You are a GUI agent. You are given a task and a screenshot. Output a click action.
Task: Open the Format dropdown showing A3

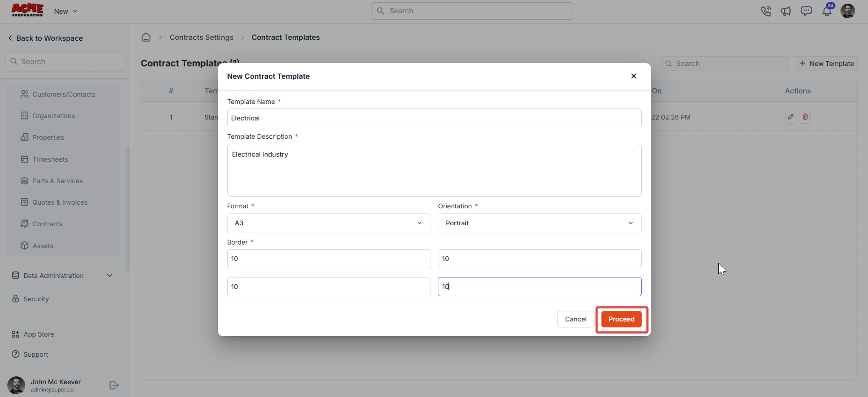[329, 223]
